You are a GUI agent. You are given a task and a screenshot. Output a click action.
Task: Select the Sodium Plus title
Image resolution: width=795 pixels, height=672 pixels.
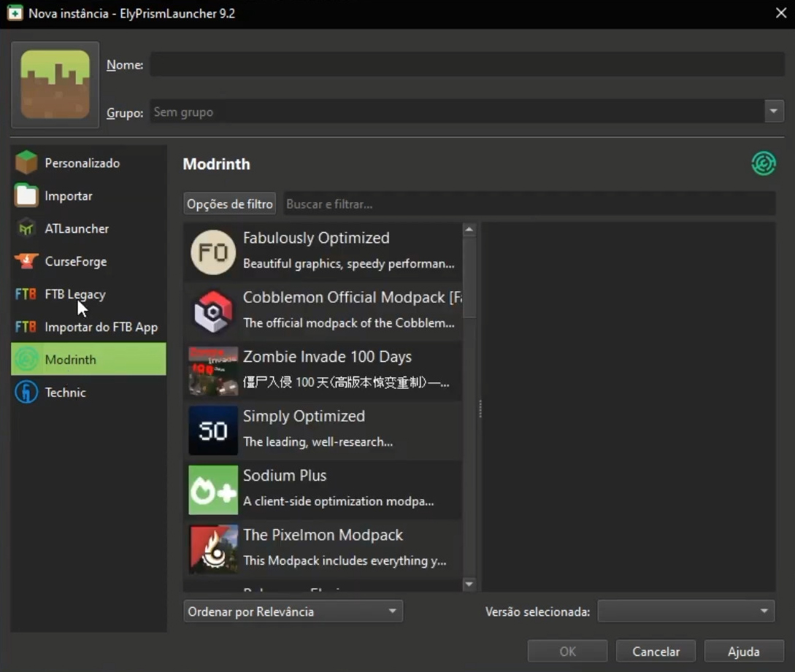(285, 476)
